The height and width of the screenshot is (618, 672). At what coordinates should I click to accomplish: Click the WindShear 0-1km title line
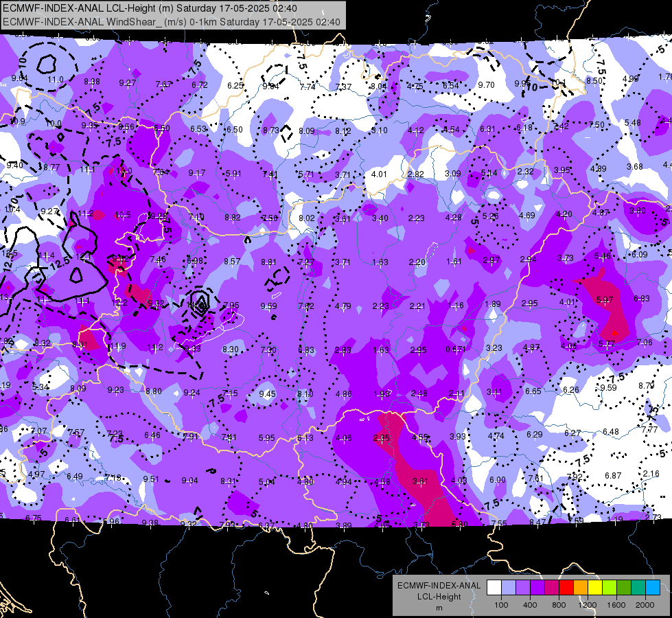(172, 22)
